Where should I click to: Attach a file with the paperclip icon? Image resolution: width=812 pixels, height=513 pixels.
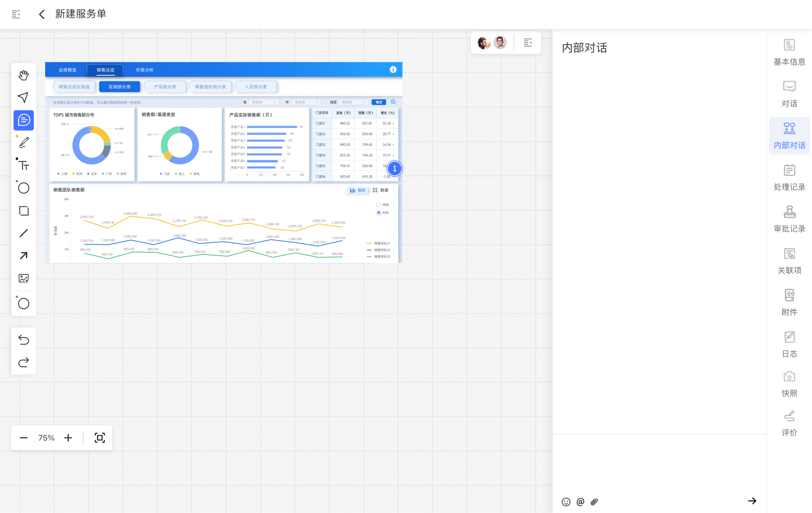click(594, 502)
